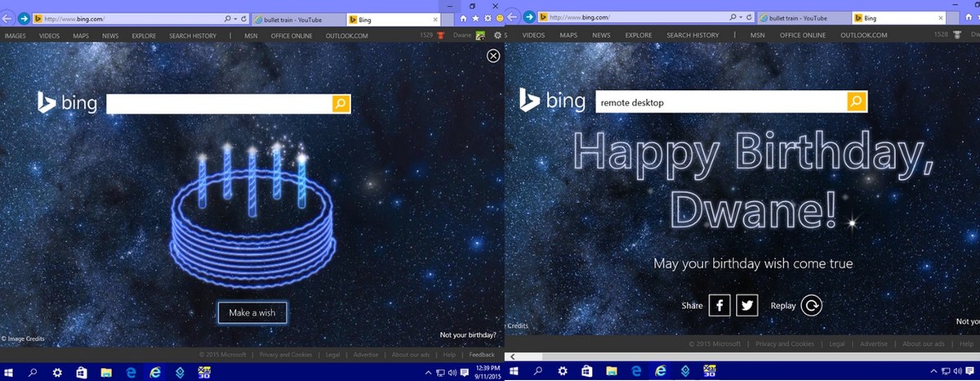Go back in the left browser window
Screen dimensions: 980x381
[8, 17]
